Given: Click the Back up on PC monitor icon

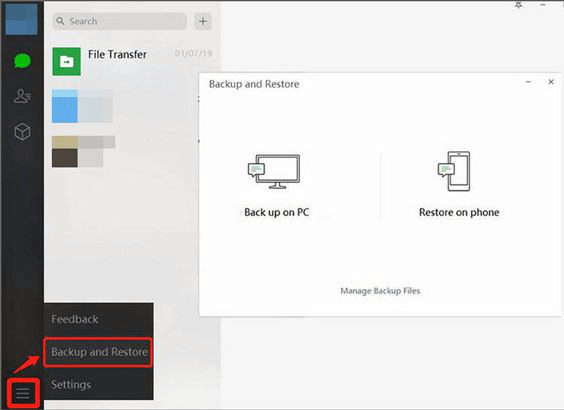Looking at the screenshot, I should click(274, 172).
